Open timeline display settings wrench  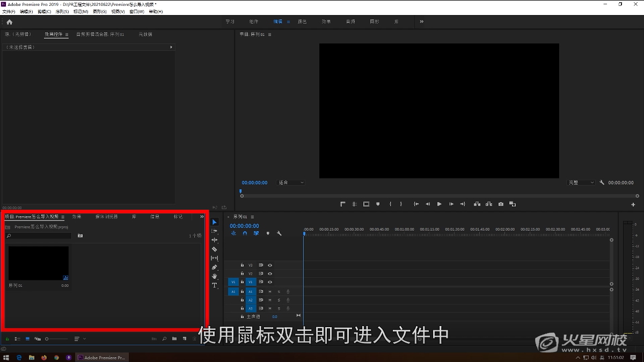[x=279, y=233]
